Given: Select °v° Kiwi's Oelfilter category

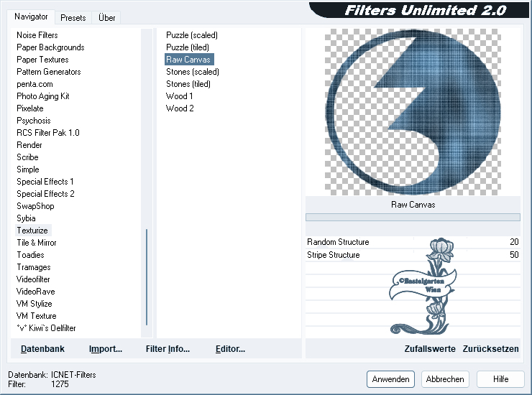Looking at the screenshot, I should [x=46, y=328].
